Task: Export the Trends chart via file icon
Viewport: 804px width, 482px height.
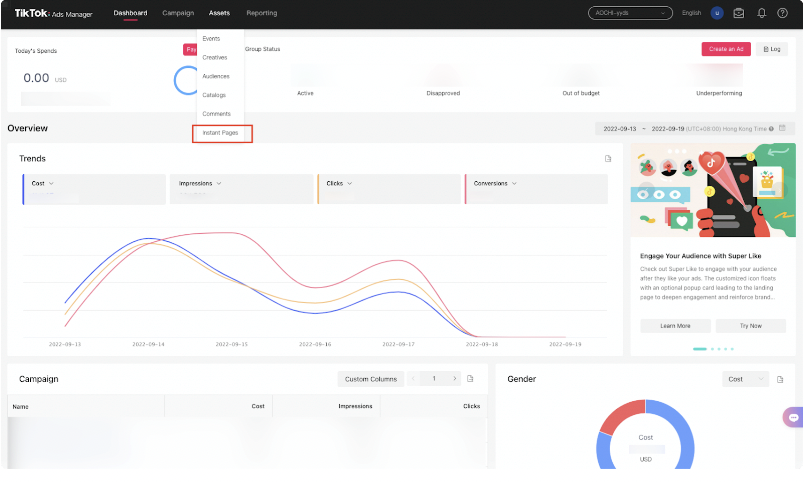Action: [x=607, y=159]
